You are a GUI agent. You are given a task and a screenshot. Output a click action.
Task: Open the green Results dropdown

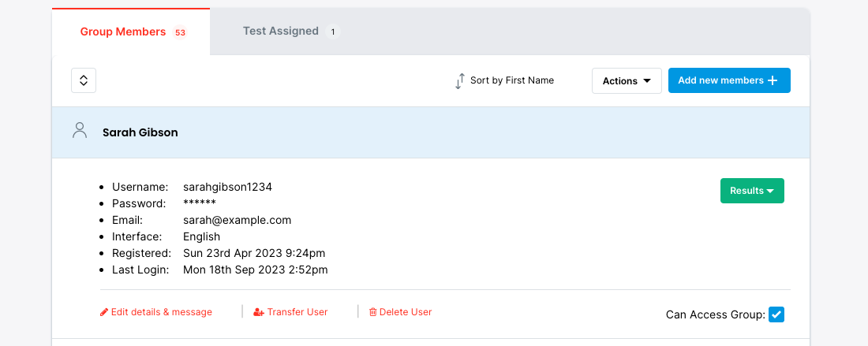click(751, 191)
